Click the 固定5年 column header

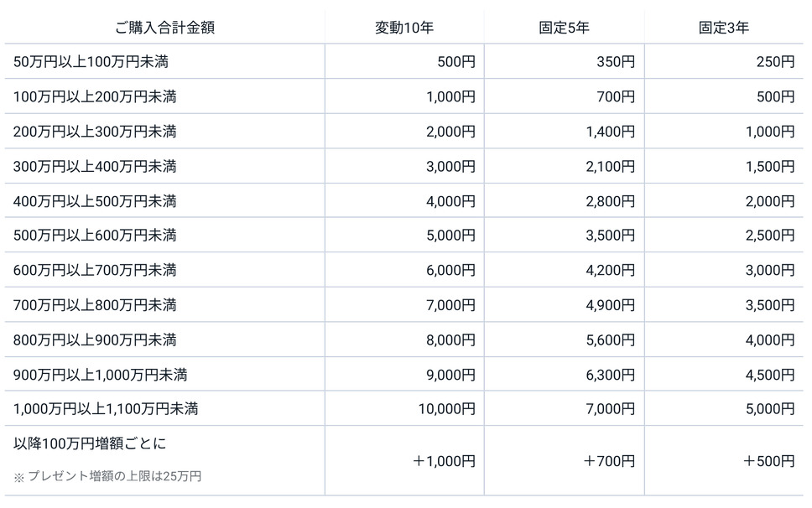565,27
